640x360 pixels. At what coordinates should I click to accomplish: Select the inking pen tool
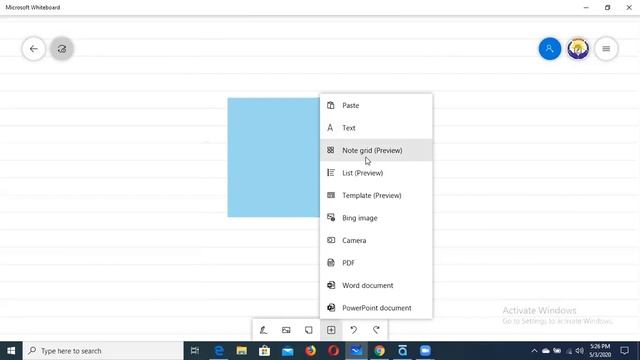click(264, 330)
